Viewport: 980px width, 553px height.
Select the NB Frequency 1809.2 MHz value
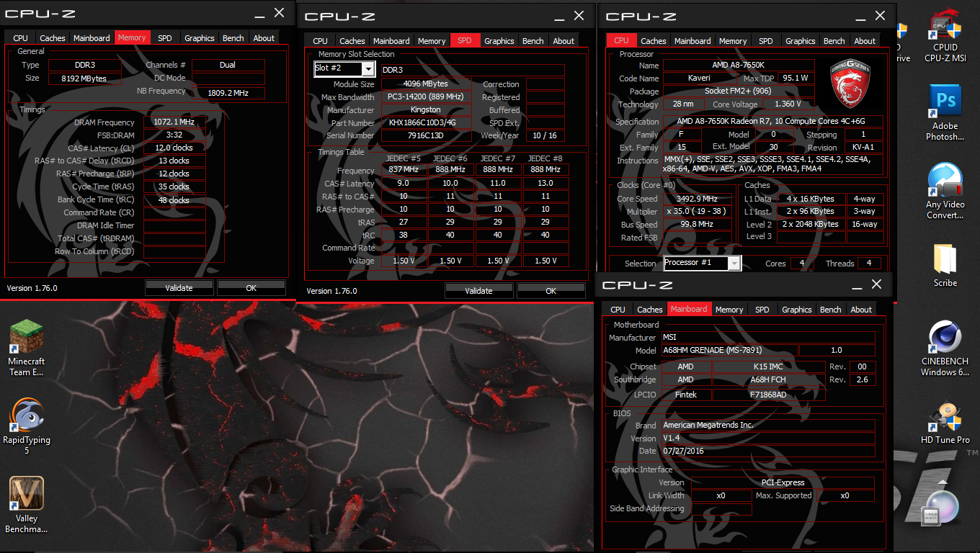228,93
